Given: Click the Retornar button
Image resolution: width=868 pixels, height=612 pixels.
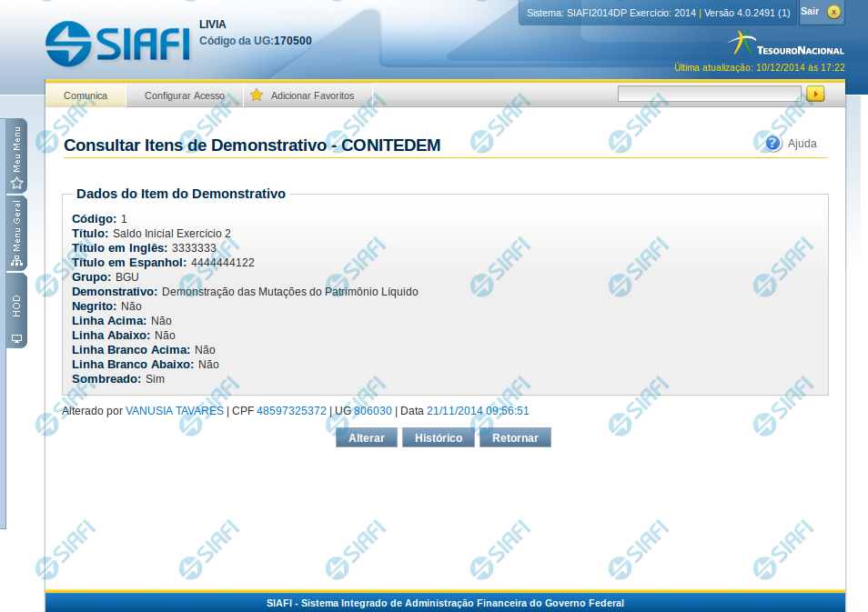Looking at the screenshot, I should point(515,438).
